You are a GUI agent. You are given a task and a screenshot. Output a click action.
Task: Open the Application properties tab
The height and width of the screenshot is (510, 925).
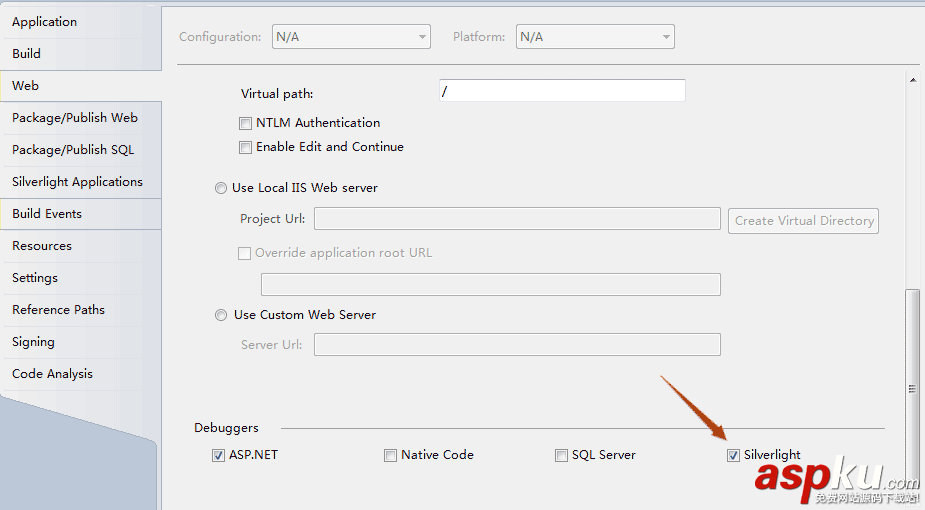(x=45, y=22)
